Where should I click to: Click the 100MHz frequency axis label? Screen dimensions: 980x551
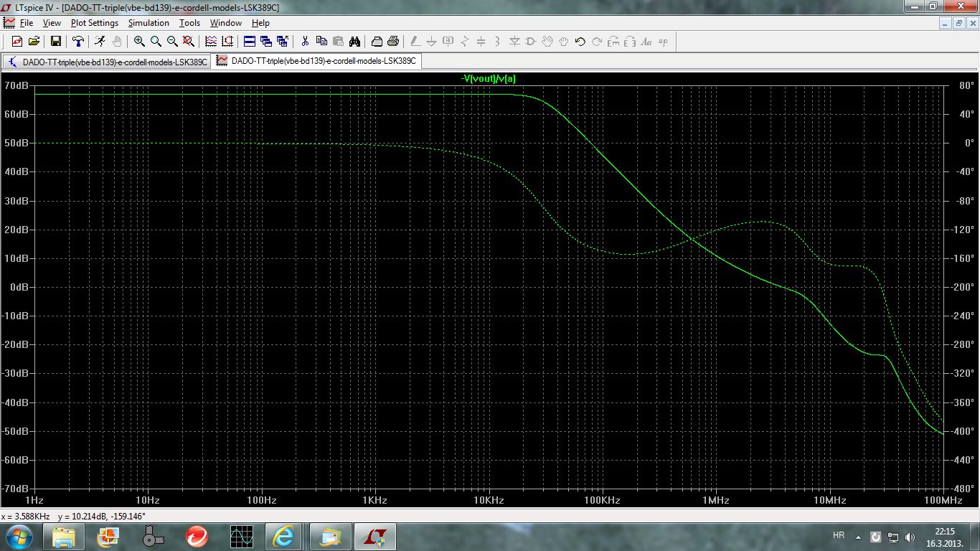tap(942, 499)
